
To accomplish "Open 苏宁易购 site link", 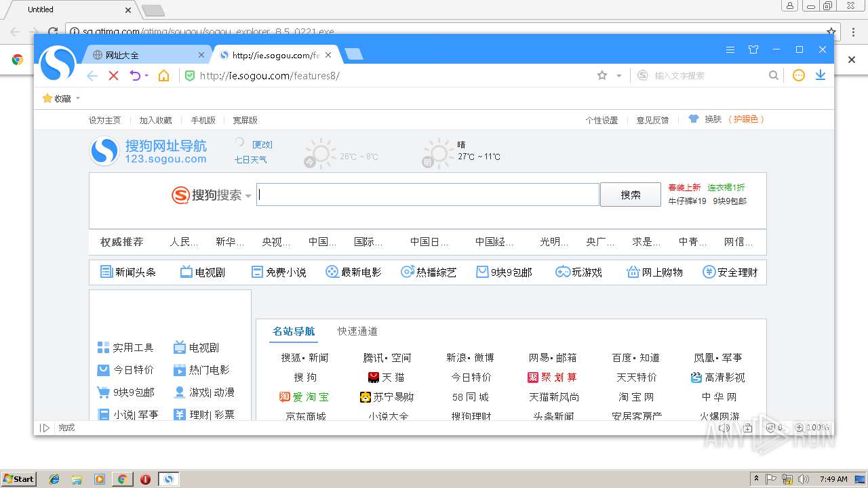I will coord(387,397).
